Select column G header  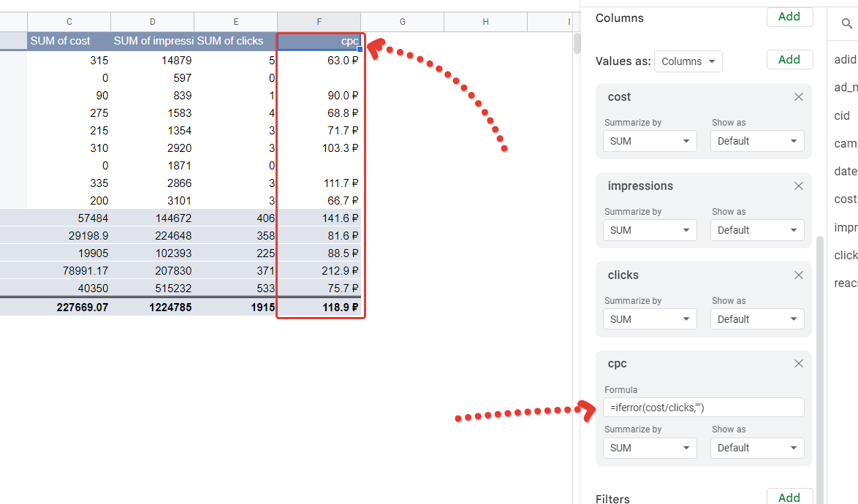pos(402,22)
